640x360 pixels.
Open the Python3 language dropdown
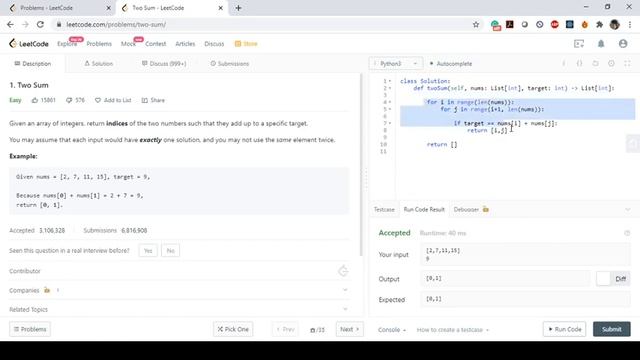tap(396, 64)
